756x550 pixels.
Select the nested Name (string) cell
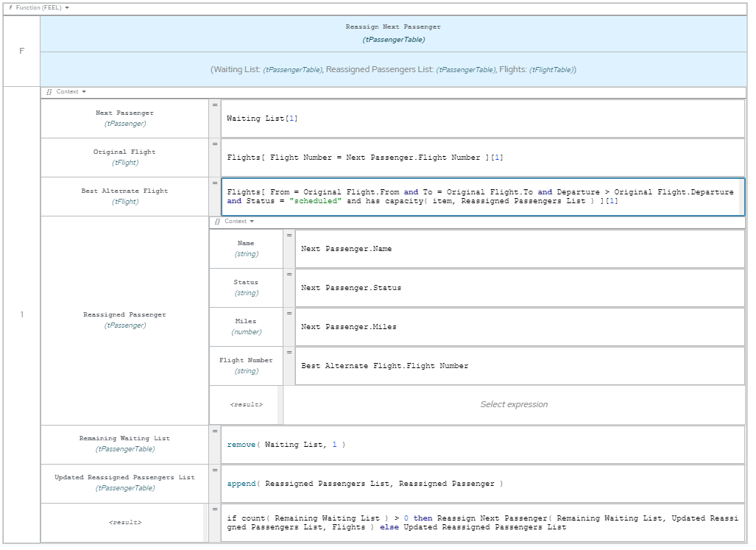point(246,249)
